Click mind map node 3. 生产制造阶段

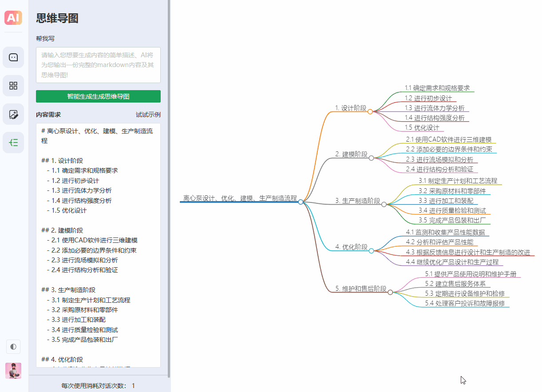pos(358,201)
